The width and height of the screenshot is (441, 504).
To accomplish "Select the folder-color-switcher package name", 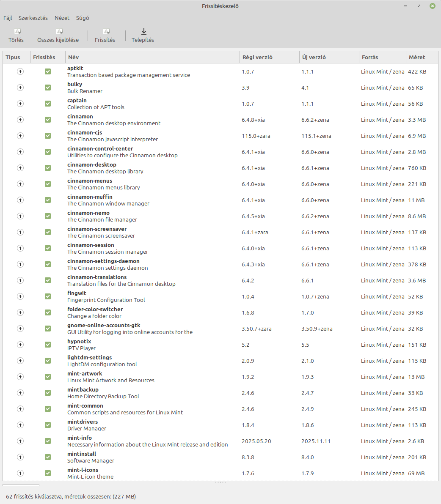I will click(95, 310).
